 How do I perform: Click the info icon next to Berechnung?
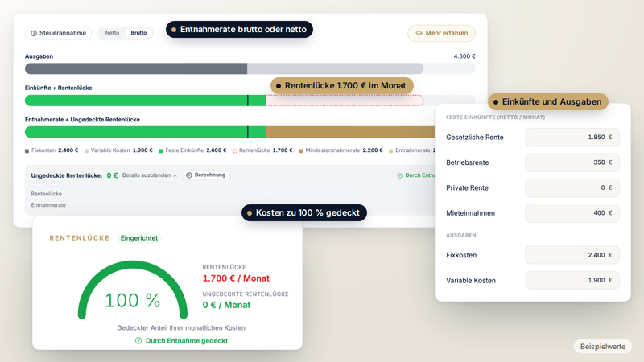(189, 175)
